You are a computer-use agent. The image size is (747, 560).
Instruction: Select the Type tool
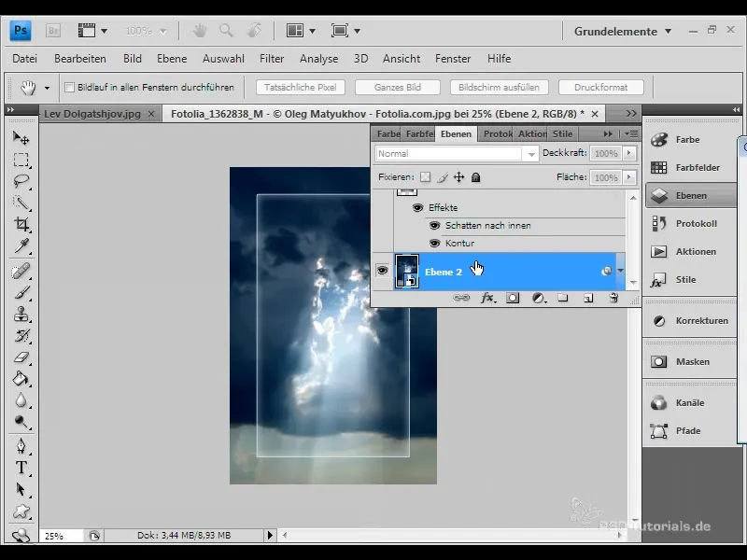click(21, 468)
